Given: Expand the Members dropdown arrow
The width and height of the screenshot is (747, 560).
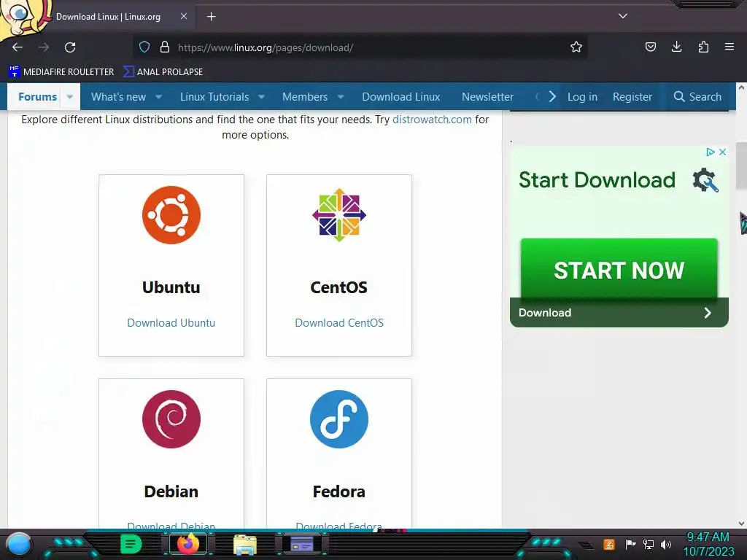Looking at the screenshot, I should click(341, 97).
